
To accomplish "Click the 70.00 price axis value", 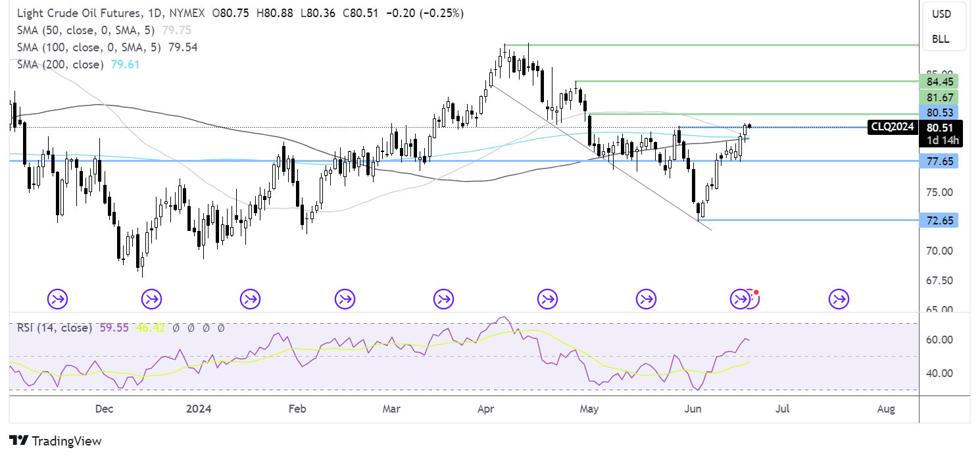I will (940, 251).
